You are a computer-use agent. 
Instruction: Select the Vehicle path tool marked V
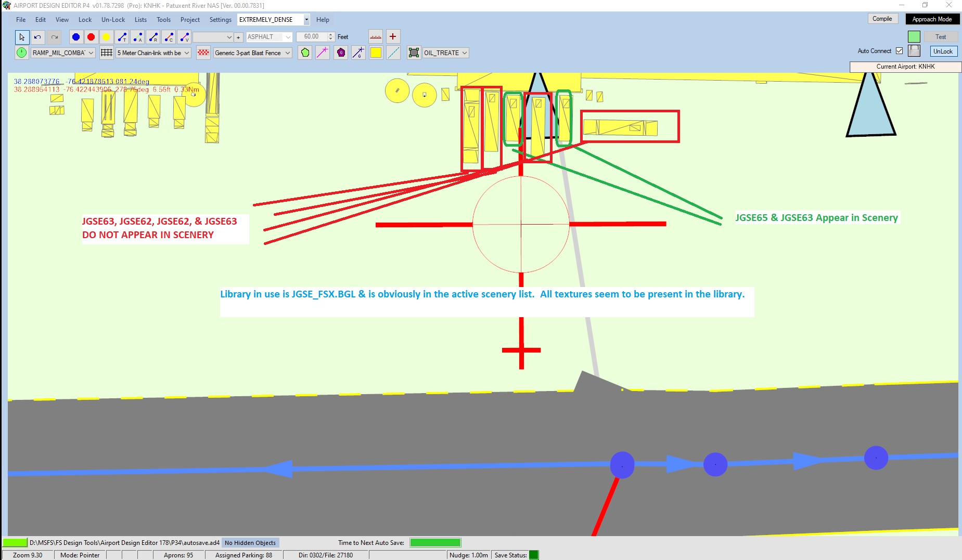[184, 37]
